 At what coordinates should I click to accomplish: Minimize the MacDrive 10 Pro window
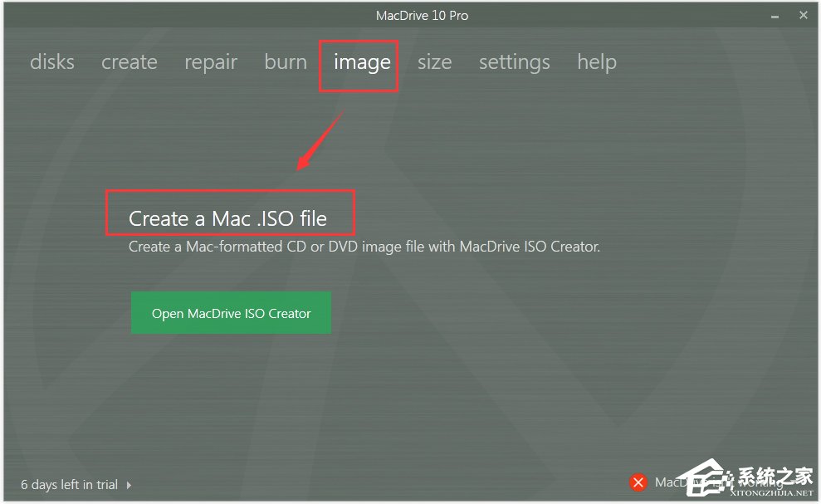tap(775, 17)
